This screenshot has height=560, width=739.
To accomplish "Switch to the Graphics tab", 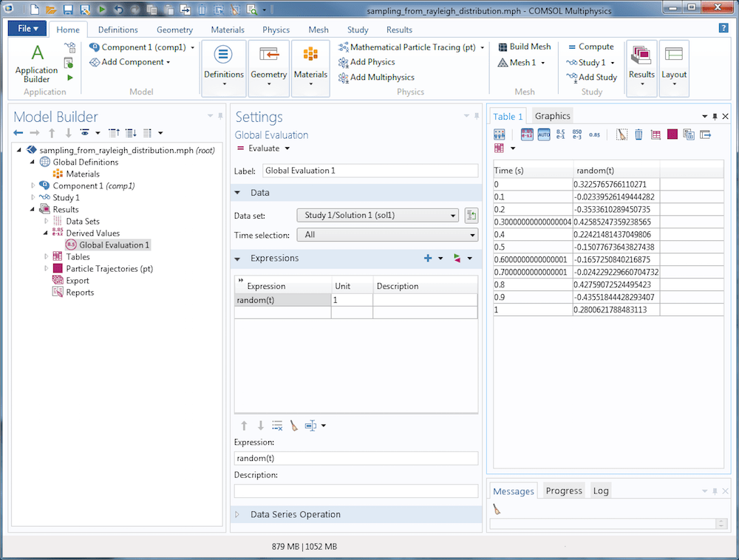I will click(x=552, y=116).
